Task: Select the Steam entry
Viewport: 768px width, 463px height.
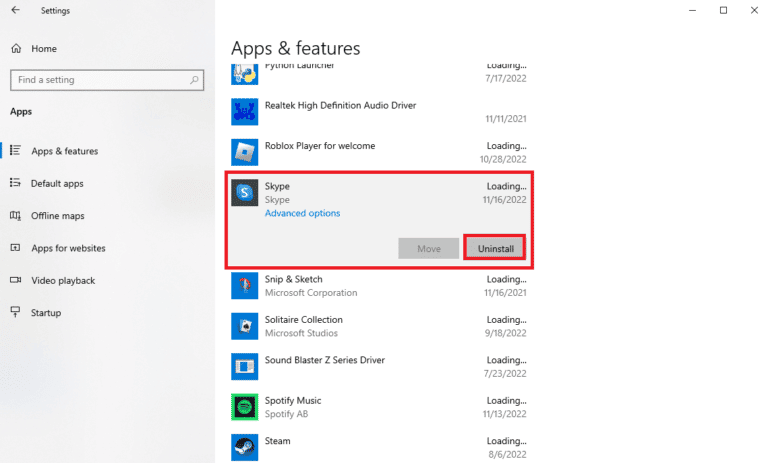Action: pyautogui.click(x=379, y=447)
